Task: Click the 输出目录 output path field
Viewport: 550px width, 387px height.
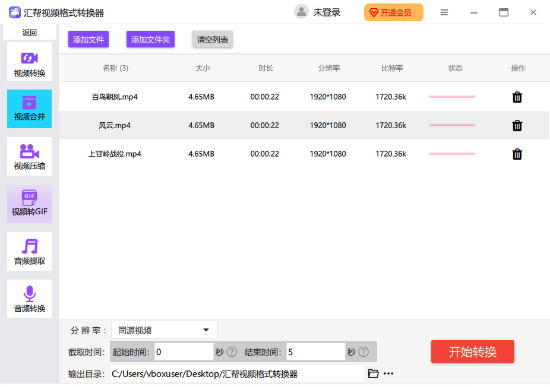Action: point(238,374)
